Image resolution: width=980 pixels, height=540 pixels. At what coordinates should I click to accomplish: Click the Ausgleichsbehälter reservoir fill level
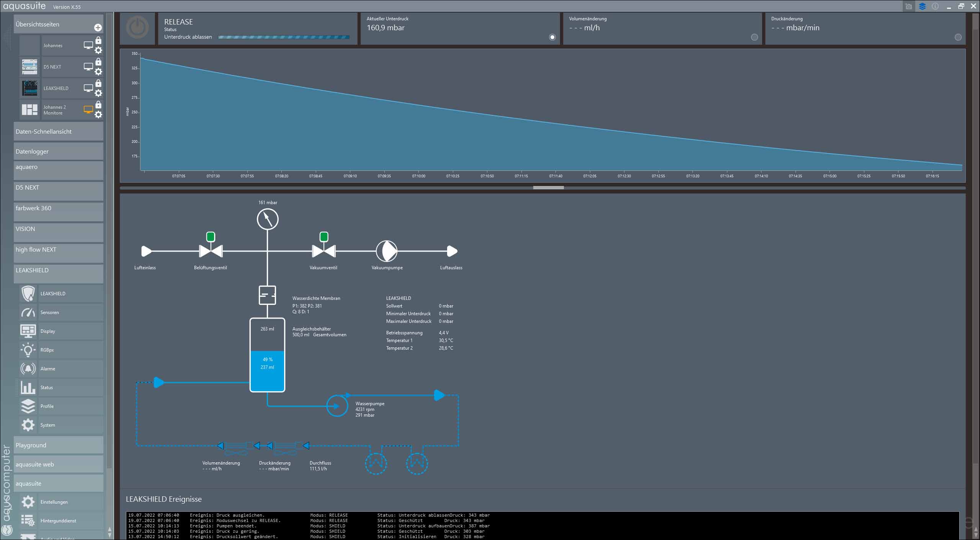[x=267, y=371]
